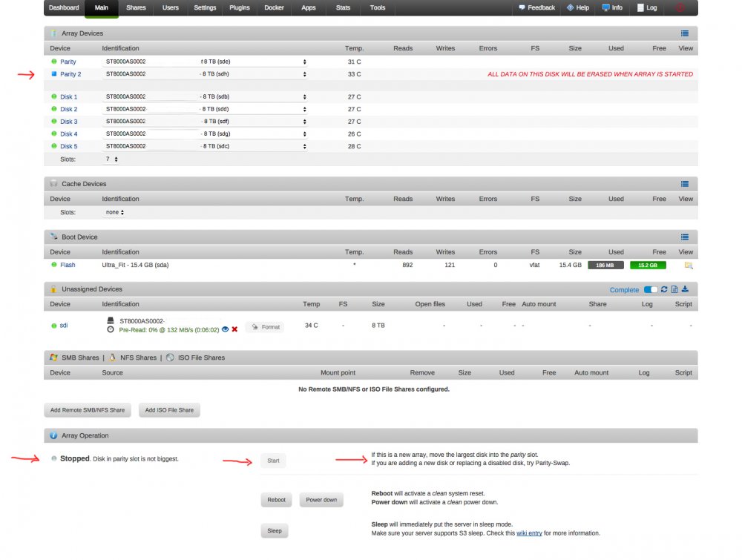Open the Disk 4 device dropdown
Screen dimensions: 742x560
click(206, 134)
